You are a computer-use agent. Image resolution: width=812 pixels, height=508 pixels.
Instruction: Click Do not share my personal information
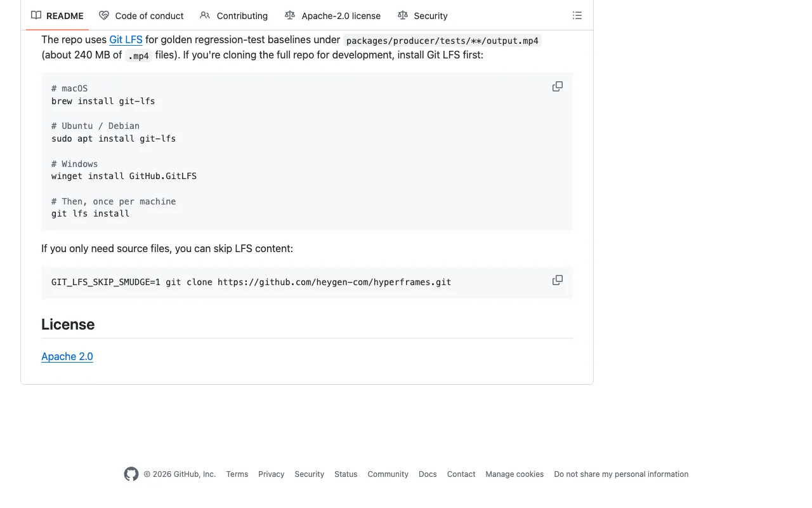(x=621, y=474)
